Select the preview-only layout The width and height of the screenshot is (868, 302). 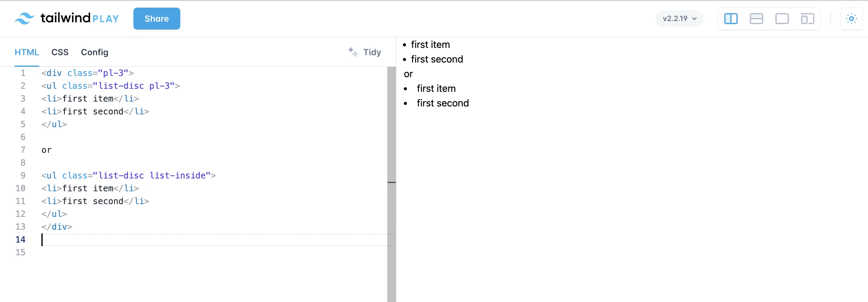pos(782,19)
